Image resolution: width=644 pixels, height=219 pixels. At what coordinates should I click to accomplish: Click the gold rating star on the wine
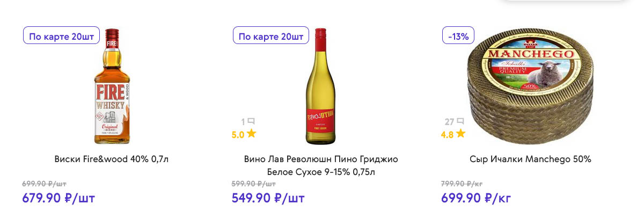click(x=251, y=134)
